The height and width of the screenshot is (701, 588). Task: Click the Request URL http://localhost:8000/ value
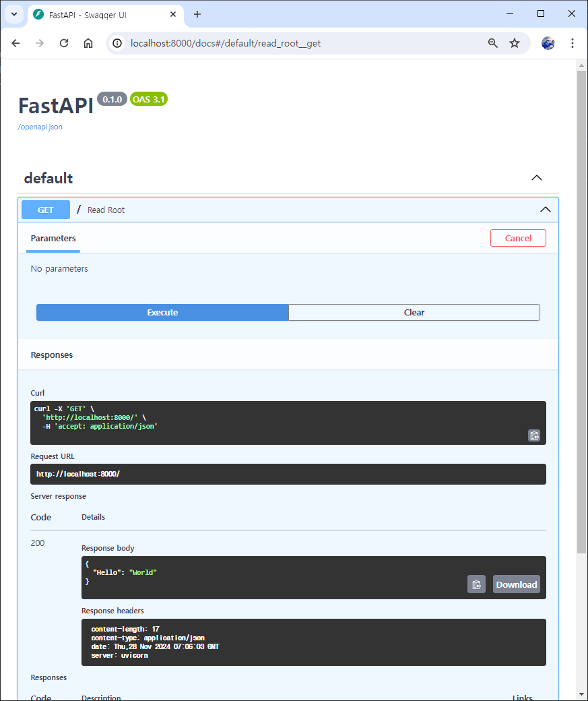tap(78, 474)
